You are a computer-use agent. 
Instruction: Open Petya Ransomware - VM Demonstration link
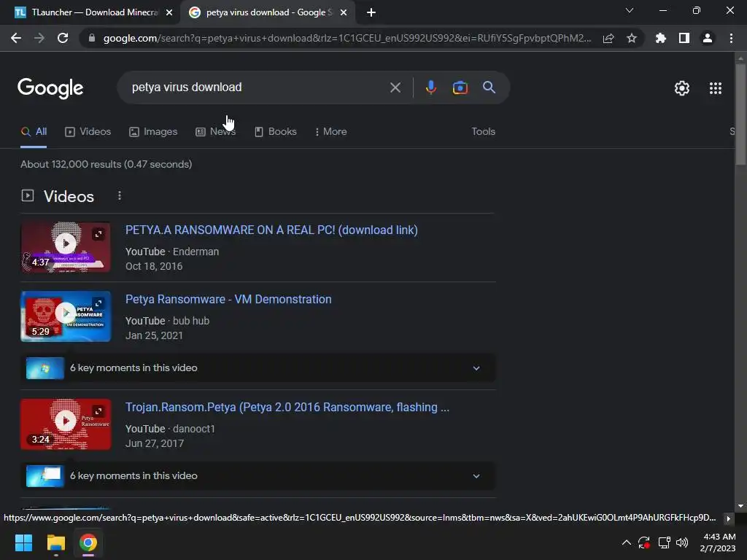point(228,300)
